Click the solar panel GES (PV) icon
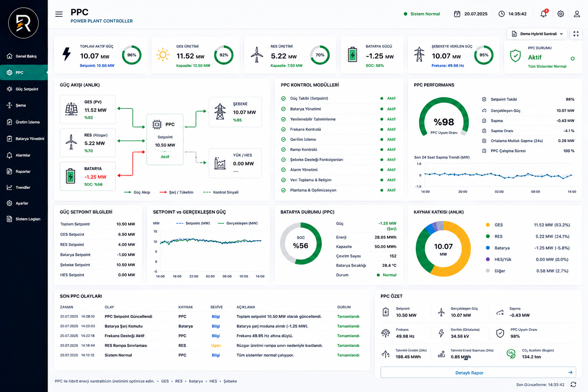 (71, 109)
